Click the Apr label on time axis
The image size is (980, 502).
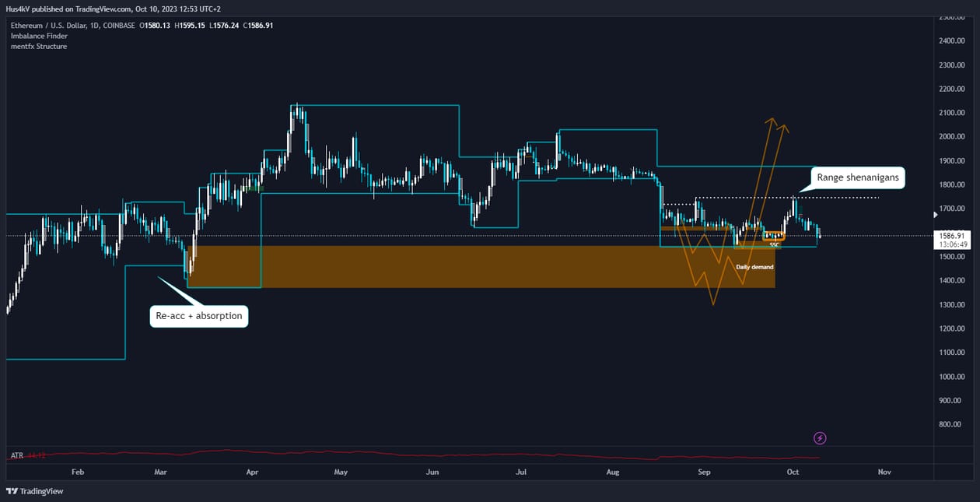click(252, 472)
